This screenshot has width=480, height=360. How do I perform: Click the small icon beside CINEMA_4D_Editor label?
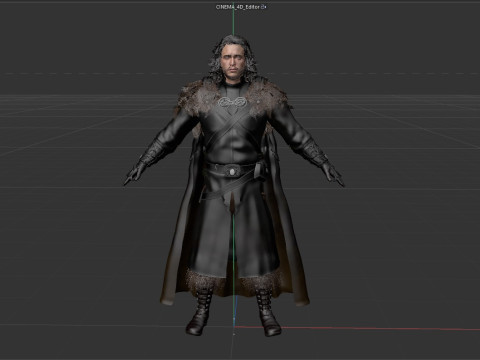264,7
